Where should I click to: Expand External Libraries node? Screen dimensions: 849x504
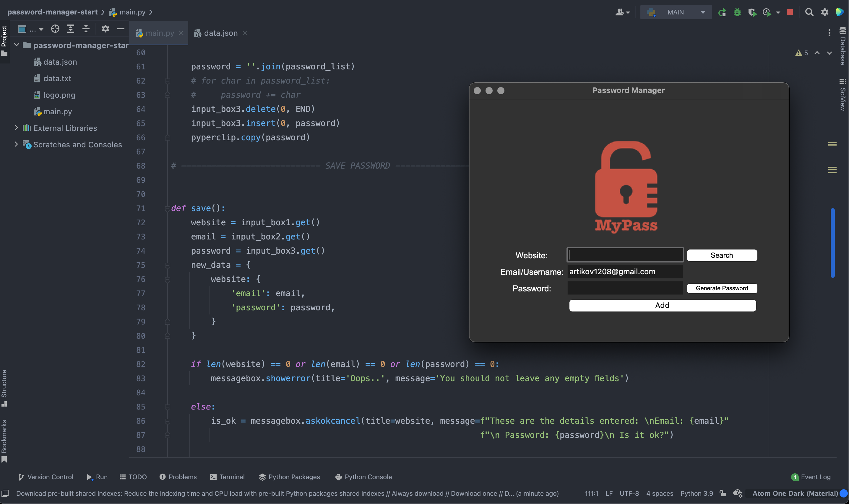[16, 128]
